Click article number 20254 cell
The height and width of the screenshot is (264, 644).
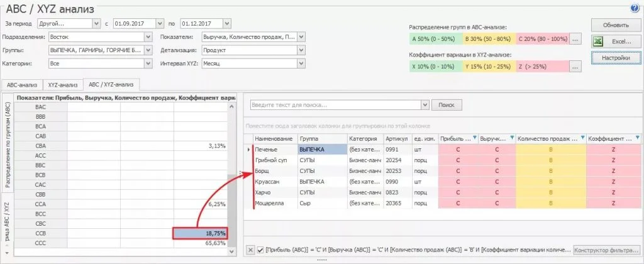(397, 160)
